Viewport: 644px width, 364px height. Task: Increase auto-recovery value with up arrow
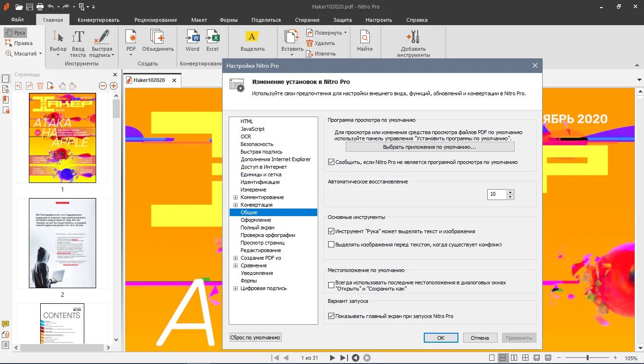(510, 192)
